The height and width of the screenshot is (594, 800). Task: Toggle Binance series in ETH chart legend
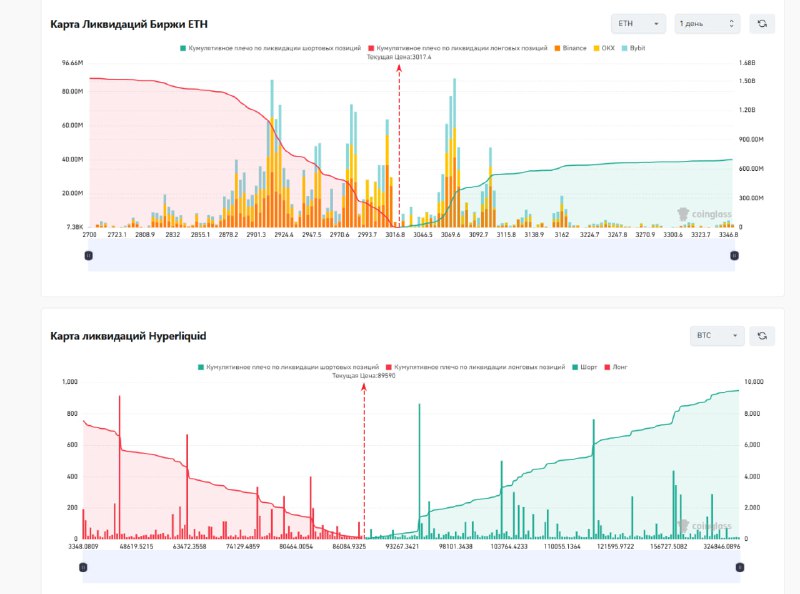pos(574,47)
